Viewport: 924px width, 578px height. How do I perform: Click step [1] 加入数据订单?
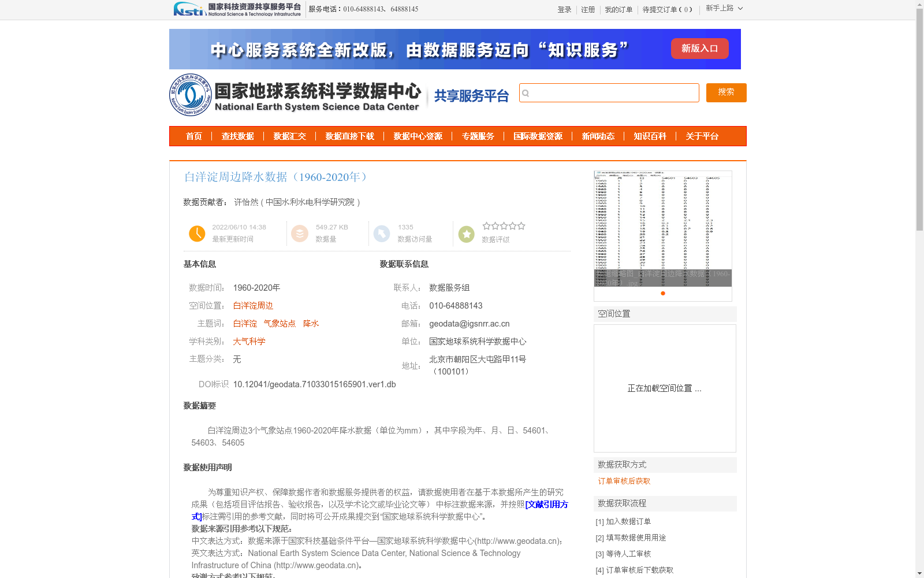pyautogui.click(x=623, y=521)
